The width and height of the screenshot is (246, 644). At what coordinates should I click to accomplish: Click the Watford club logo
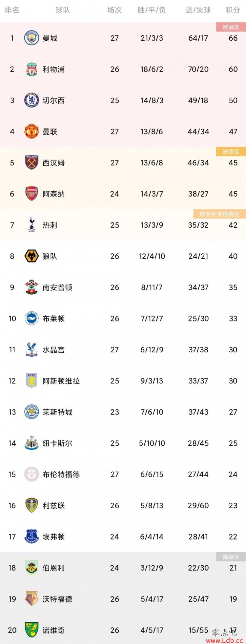pyautogui.click(x=32, y=598)
